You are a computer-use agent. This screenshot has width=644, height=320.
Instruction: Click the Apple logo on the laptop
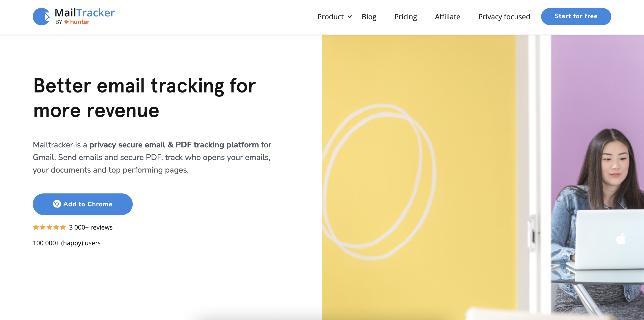coord(621,239)
